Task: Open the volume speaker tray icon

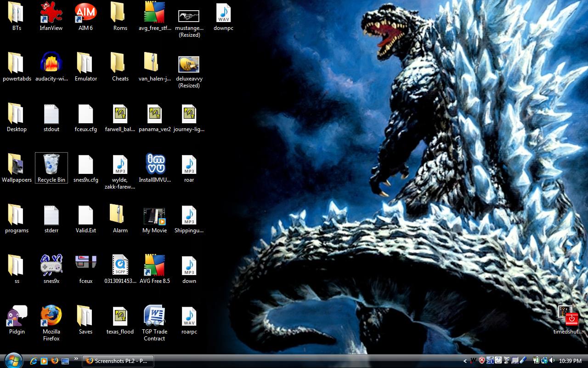Action: [x=552, y=361]
